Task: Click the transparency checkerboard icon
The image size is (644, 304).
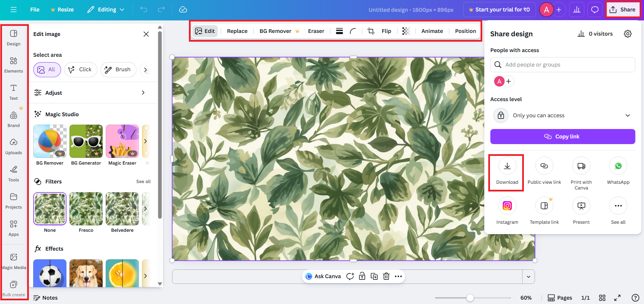Action: (406, 31)
